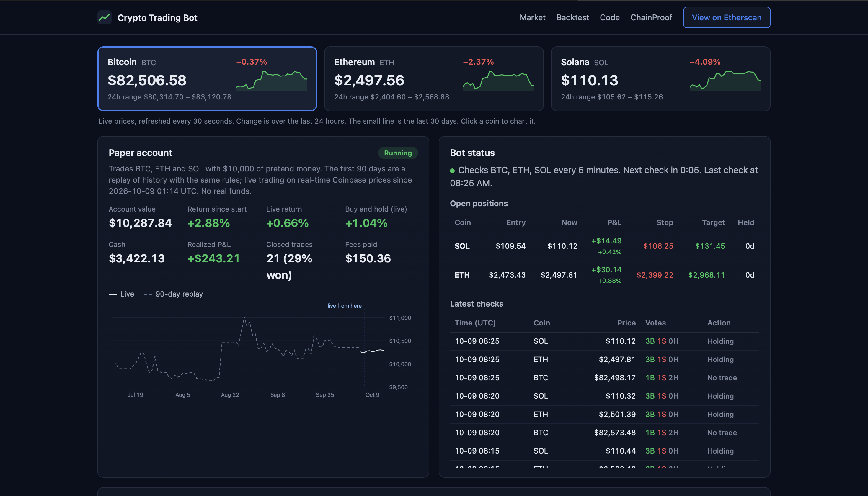The height and width of the screenshot is (496, 868).
Task: Click the Bitcoin 30-day sparkline
Action: 272,80
